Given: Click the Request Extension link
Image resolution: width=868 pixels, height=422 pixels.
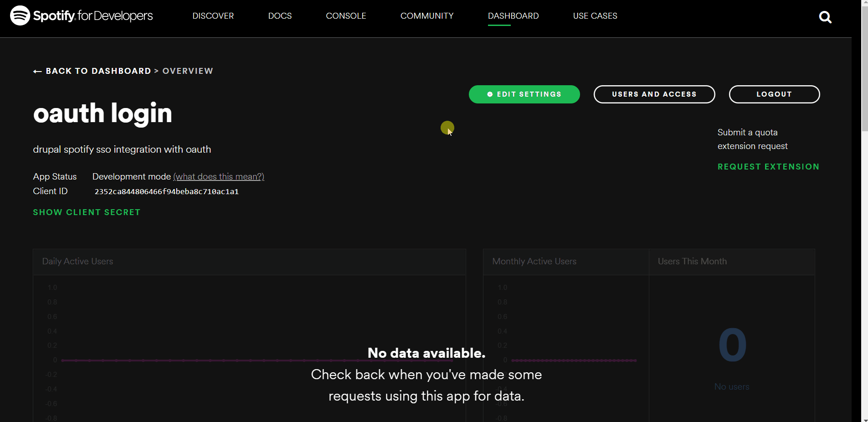Looking at the screenshot, I should [x=768, y=167].
